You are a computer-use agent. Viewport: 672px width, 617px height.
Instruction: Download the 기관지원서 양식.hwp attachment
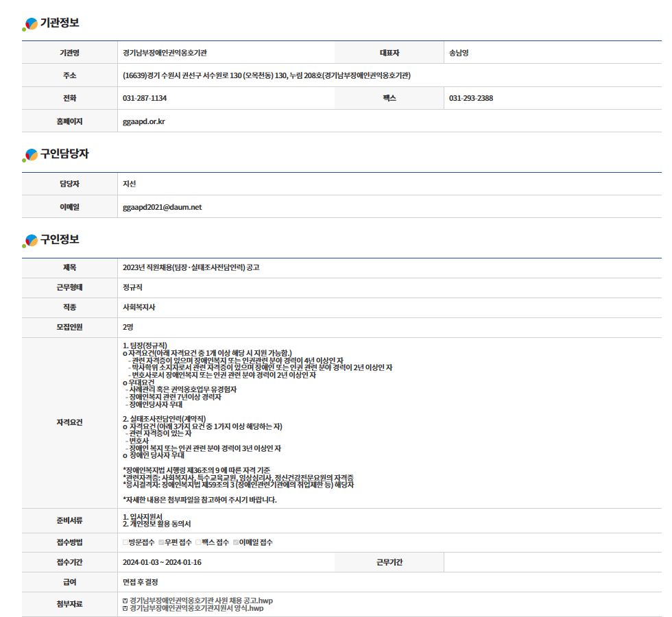coord(196,609)
